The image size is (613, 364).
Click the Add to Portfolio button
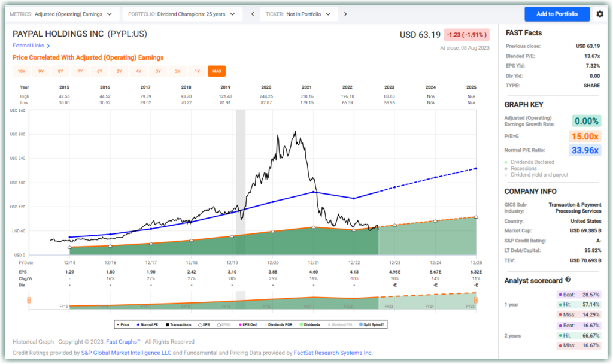pos(557,14)
